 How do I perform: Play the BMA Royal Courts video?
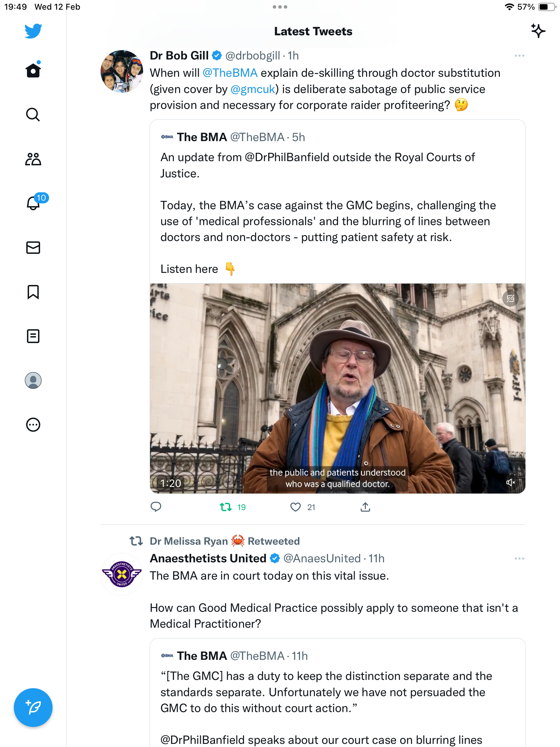tap(337, 388)
